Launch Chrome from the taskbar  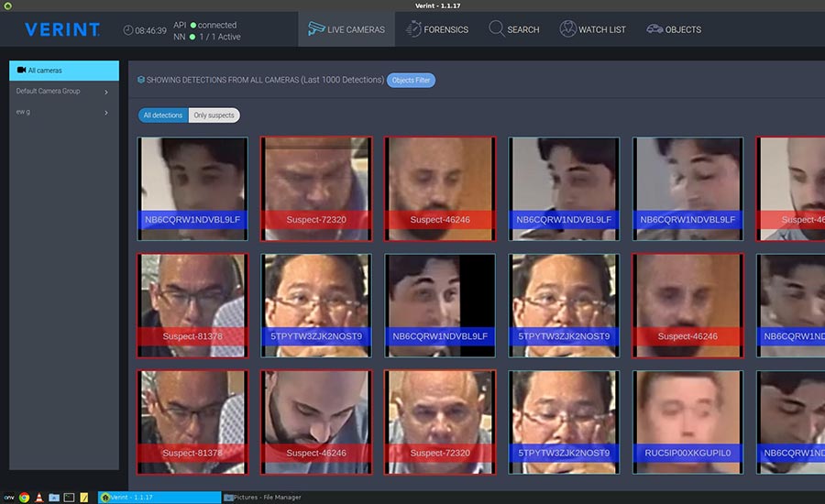tap(24, 497)
